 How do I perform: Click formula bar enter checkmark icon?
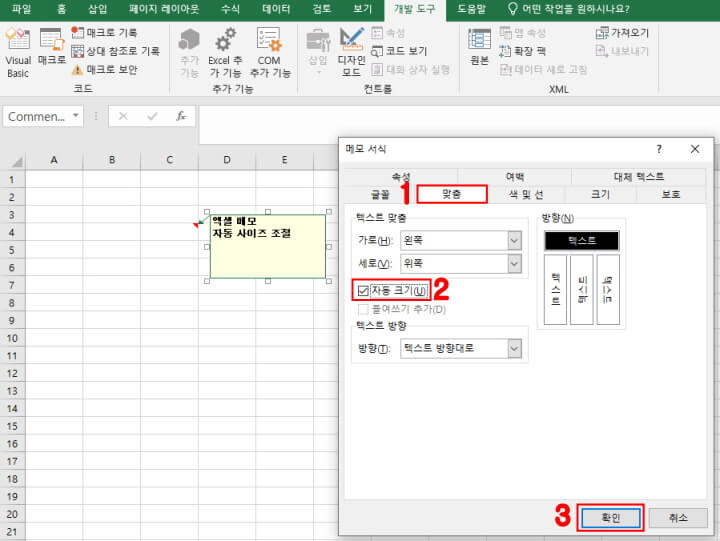[152, 116]
